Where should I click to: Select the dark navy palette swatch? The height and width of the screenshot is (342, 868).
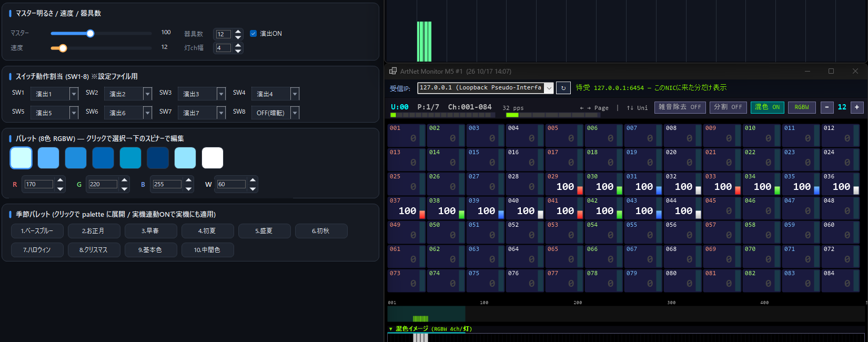pos(158,158)
